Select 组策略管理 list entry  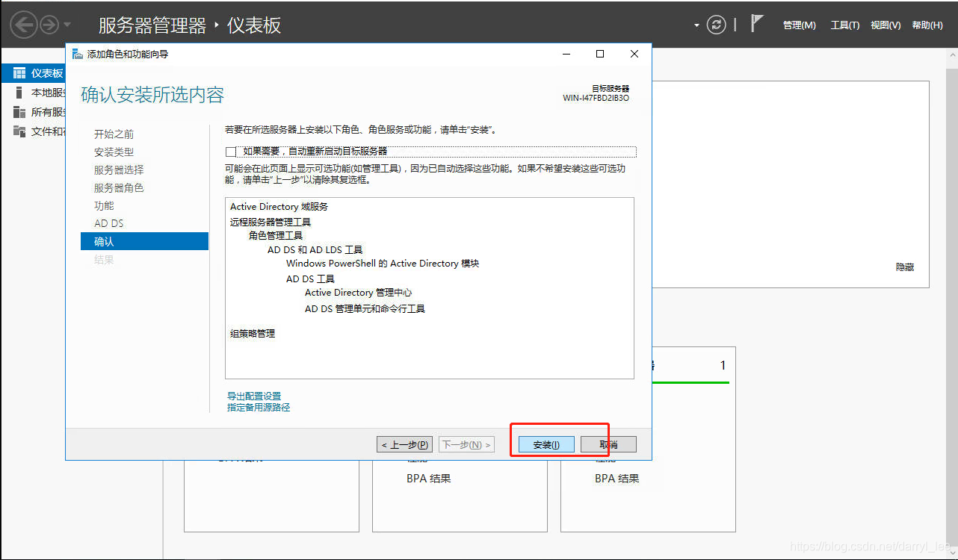coord(253,334)
